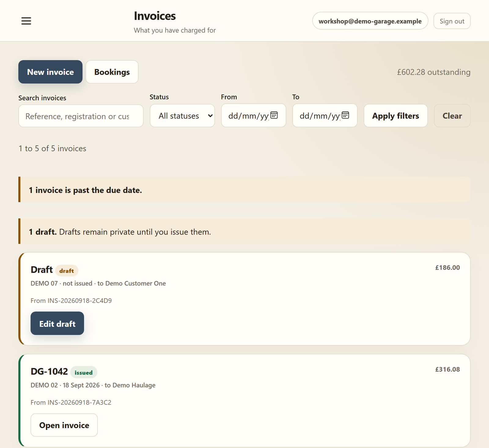Sign out of the account
This screenshot has width=489, height=448.
tap(452, 21)
